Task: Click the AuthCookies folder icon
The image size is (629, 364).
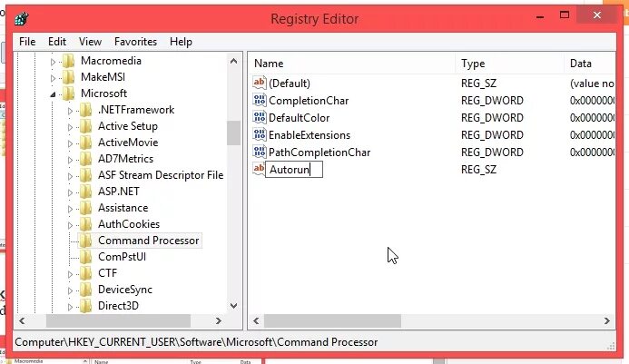Action: point(86,224)
